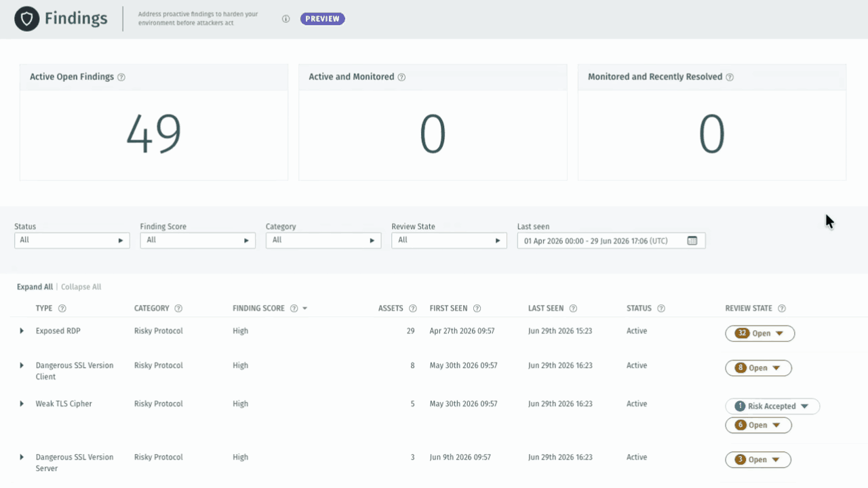Click help icon next to LAST SEEN column
The height and width of the screenshot is (488, 868).
click(573, 308)
